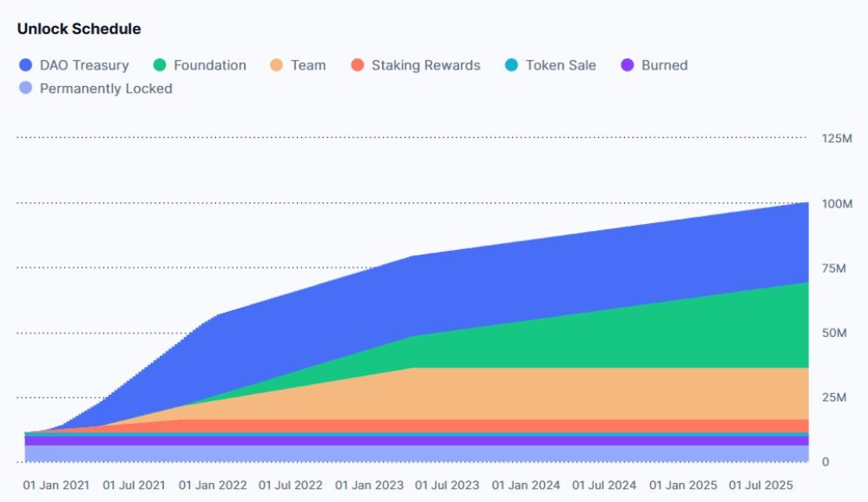This screenshot has width=868, height=502.
Task: Click the Permanently Locked legend color dot
Action: 25,88
